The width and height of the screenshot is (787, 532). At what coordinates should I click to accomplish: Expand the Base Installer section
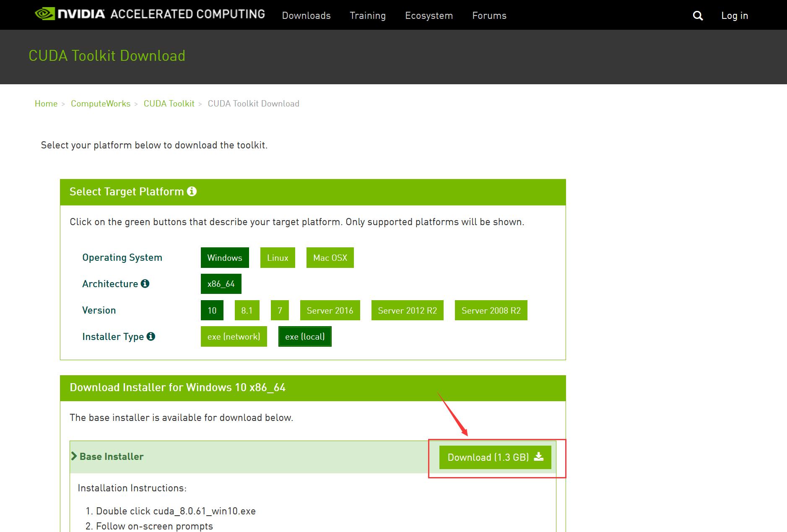[x=108, y=457]
